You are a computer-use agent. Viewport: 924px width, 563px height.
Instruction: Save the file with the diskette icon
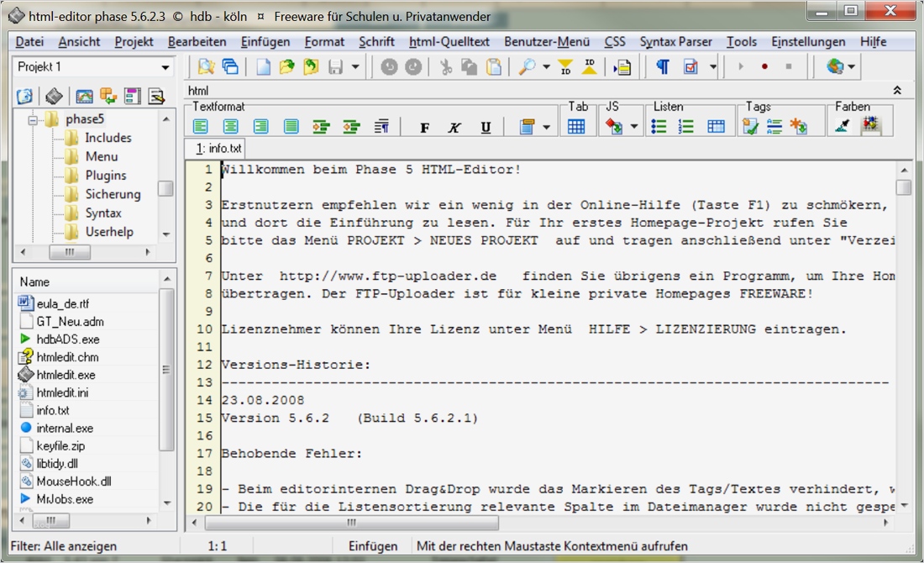point(335,66)
